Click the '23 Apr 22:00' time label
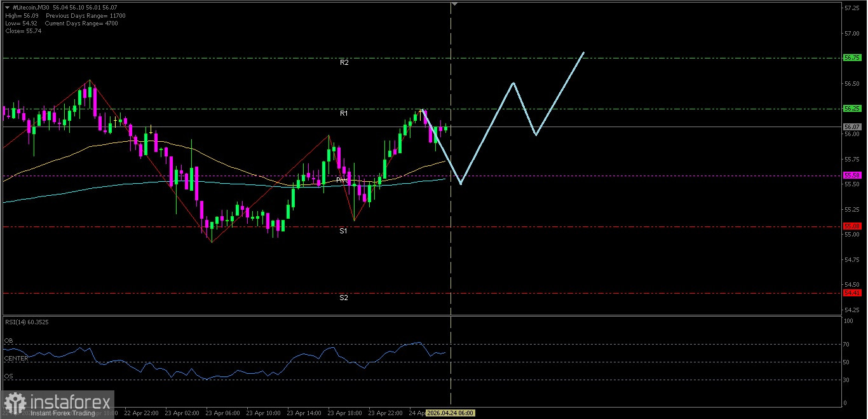Screen dimensions: 868x419 pos(386,413)
